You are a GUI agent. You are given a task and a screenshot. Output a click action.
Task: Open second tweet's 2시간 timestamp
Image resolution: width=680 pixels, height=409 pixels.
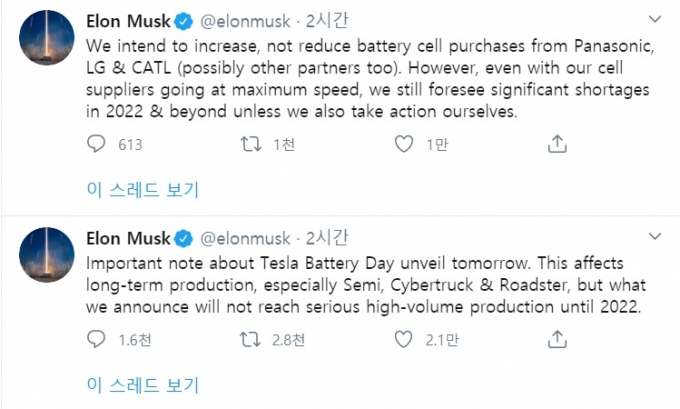pyautogui.click(x=326, y=238)
